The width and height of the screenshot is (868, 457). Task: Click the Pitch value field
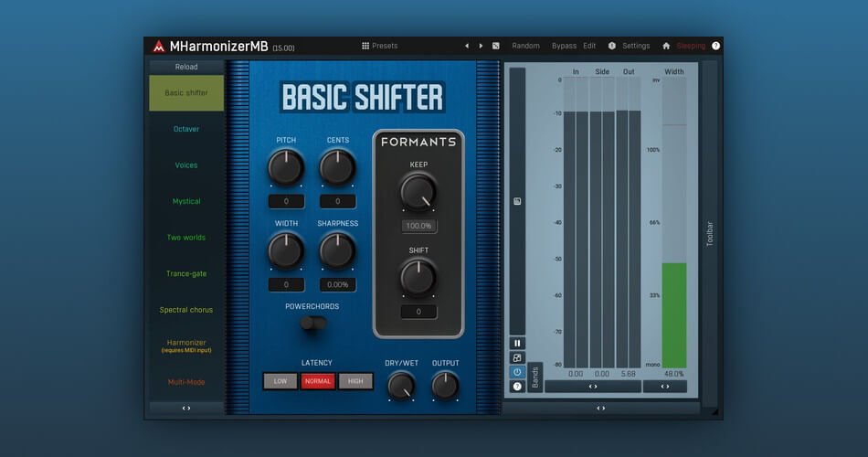[286, 202]
